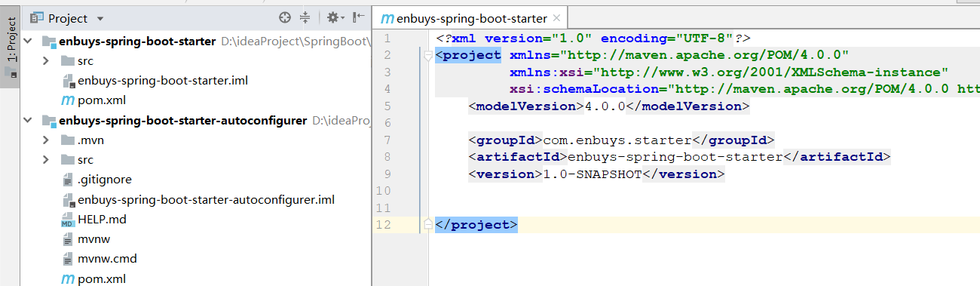Hide the Project tool window
Viewport: 980px width, 286px height.
tap(358, 17)
